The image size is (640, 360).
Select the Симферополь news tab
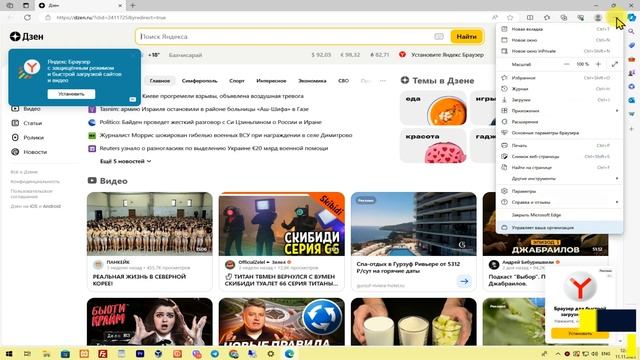[x=200, y=81]
